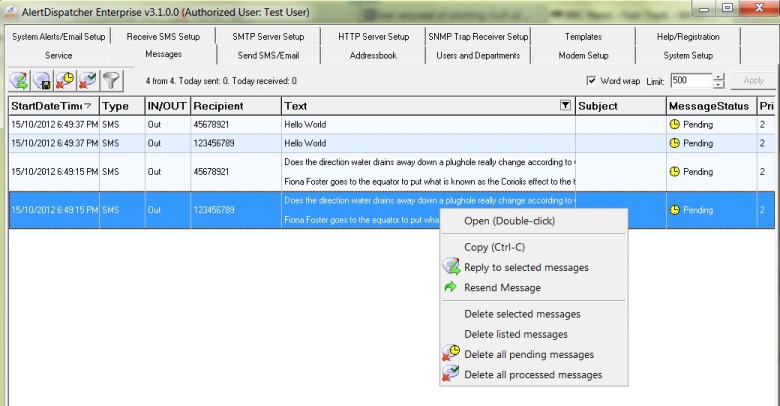Switch to the Templates tab

click(583, 36)
